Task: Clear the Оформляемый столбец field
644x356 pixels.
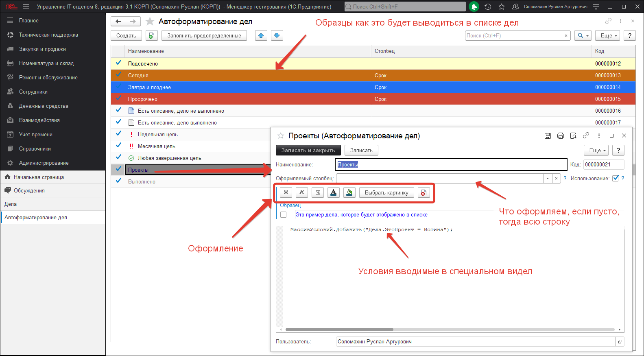Action: pos(557,178)
